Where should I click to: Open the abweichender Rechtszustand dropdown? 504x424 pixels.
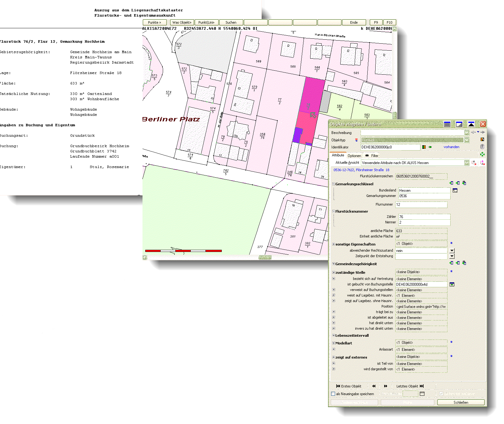[452, 251]
